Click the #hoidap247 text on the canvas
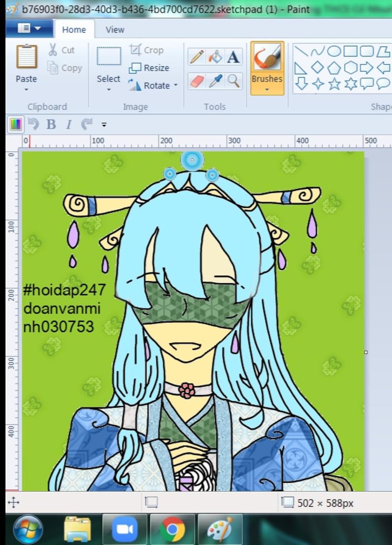The height and width of the screenshot is (545, 392). pyautogui.click(x=64, y=290)
